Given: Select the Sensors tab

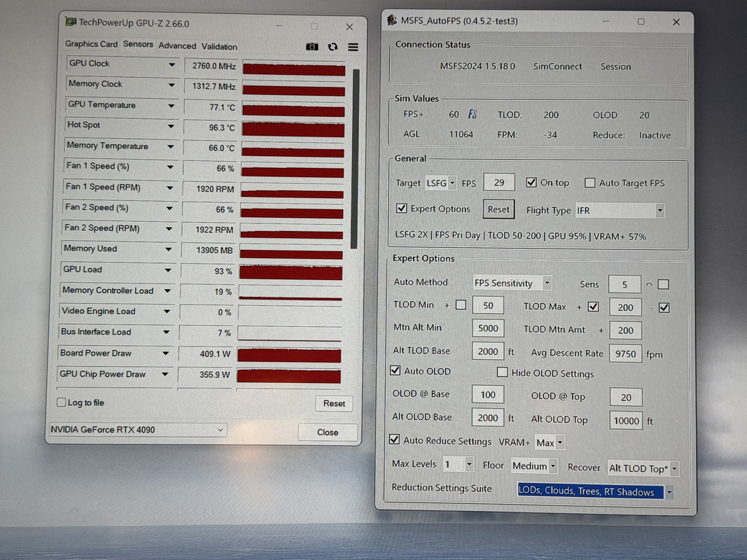Looking at the screenshot, I should tap(138, 44).
